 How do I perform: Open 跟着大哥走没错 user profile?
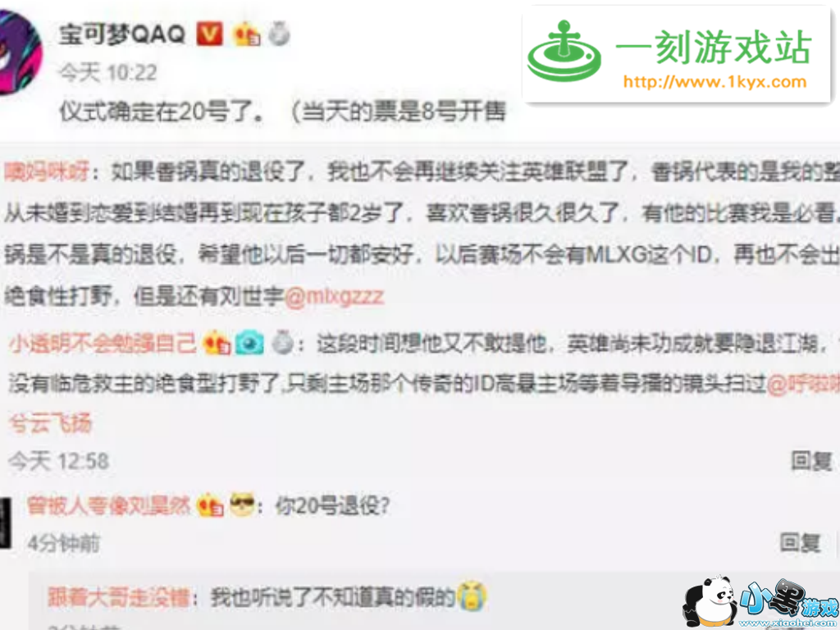click(x=118, y=597)
